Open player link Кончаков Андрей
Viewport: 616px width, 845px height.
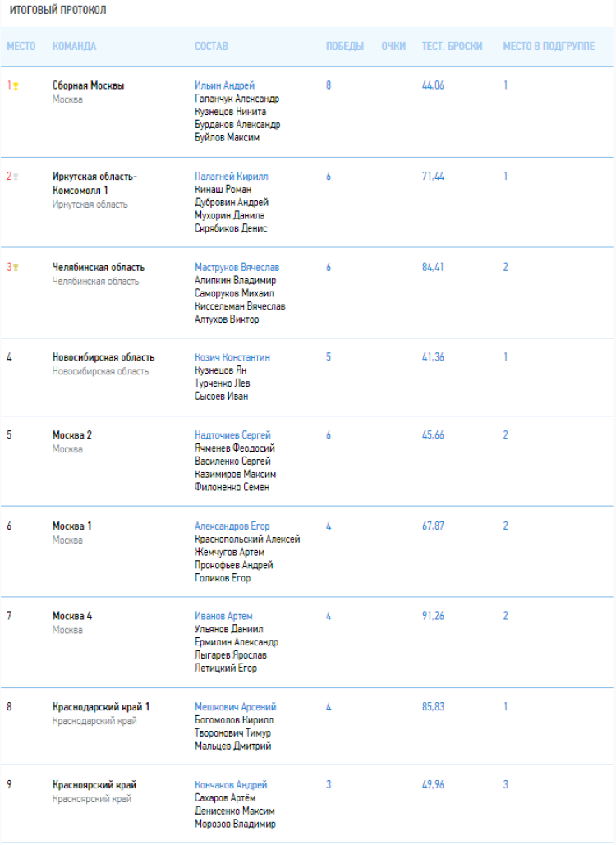[x=231, y=785]
